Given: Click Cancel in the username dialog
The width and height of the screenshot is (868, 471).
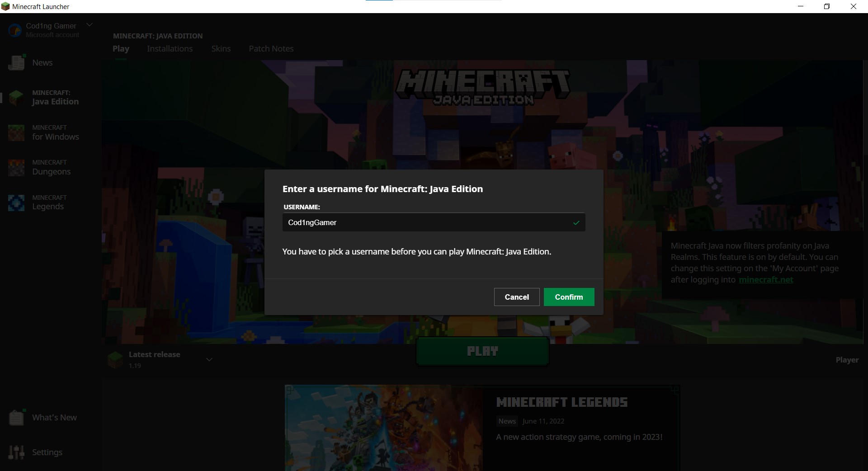Looking at the screenshot, I should pyautogui.click(x=517, y=297).
